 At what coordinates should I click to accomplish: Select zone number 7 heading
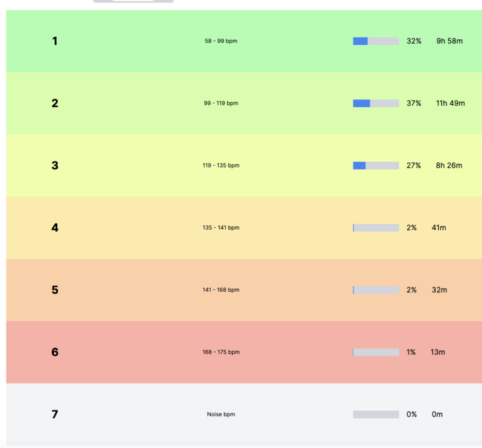click(55, 414)
